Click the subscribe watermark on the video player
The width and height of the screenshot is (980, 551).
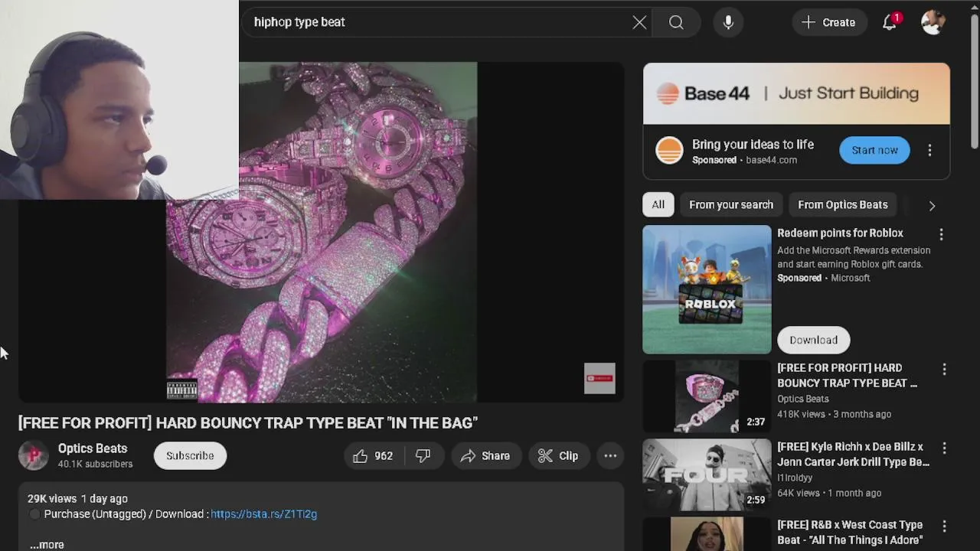(x=599, y=378)
